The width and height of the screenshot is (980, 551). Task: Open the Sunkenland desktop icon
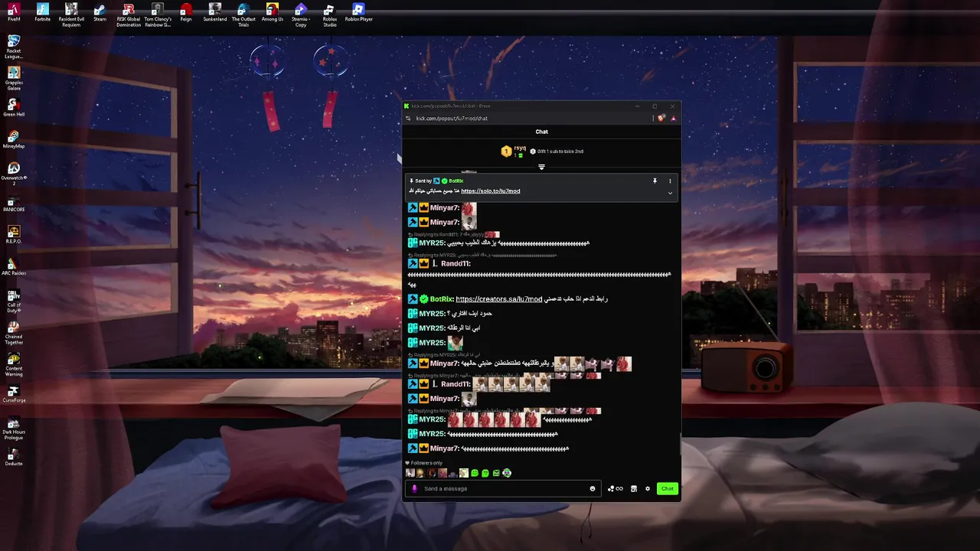(x=215, y=12)
